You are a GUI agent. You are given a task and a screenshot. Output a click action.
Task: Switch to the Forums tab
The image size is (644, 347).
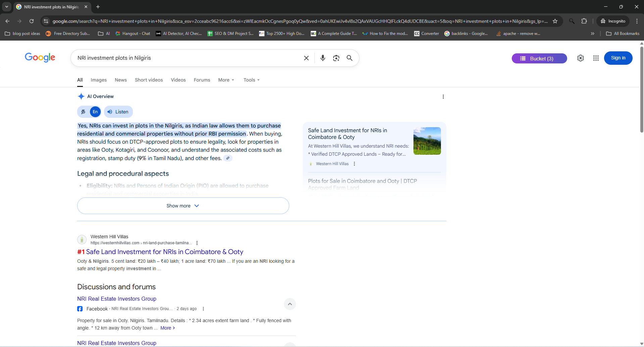(x=202, y=80)
